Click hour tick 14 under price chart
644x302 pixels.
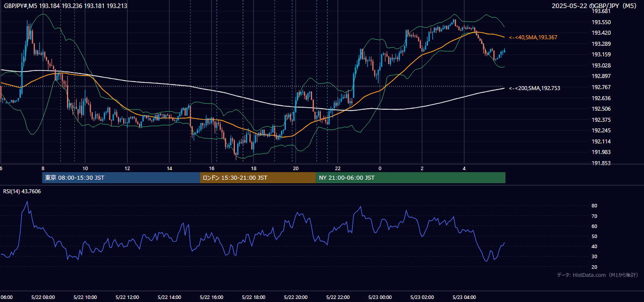pyautogui.click(x=170, y=168)
